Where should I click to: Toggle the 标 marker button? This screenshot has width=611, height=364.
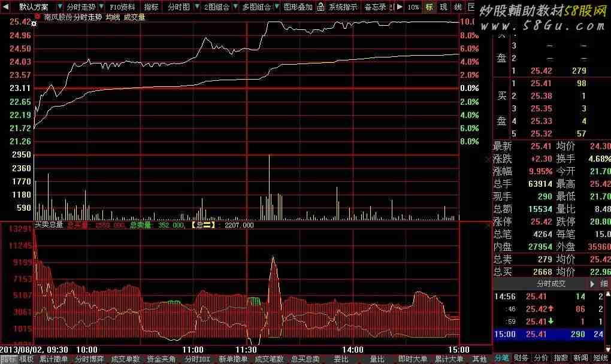429,7
